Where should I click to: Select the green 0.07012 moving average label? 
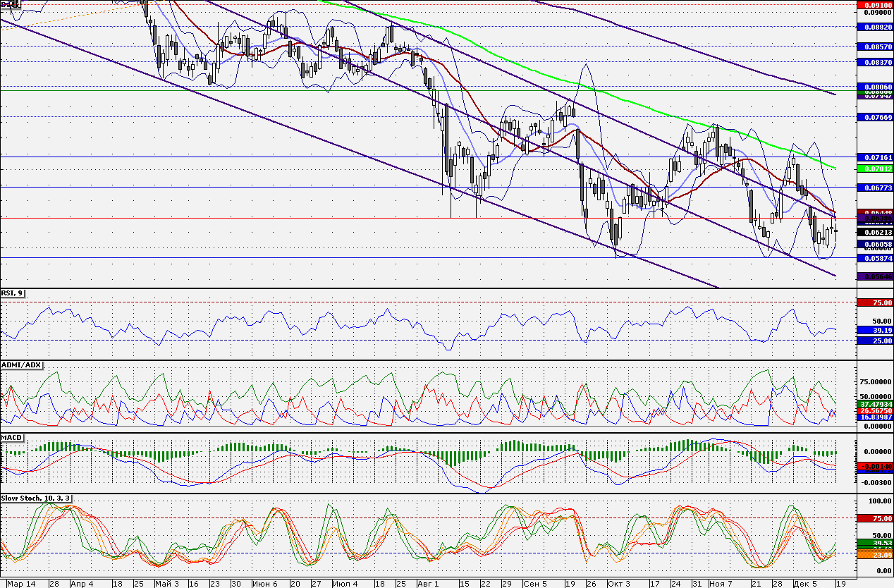click(x=874, y=169)
